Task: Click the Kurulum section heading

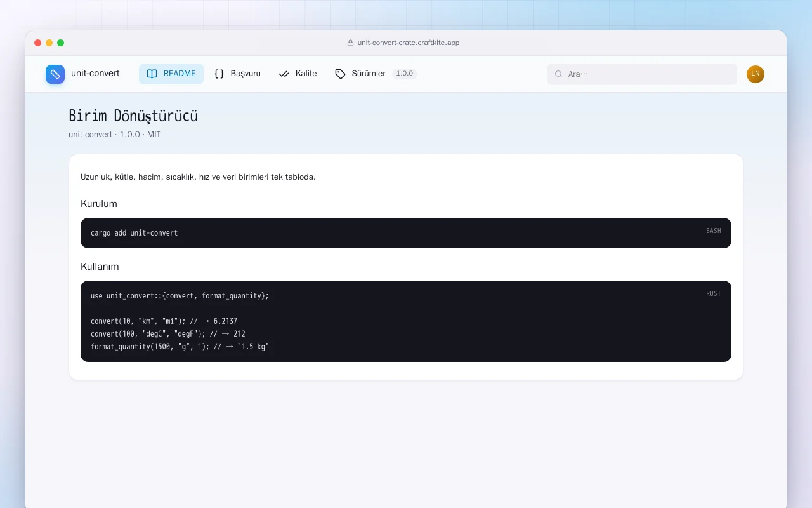Action: tap(99, 204)
